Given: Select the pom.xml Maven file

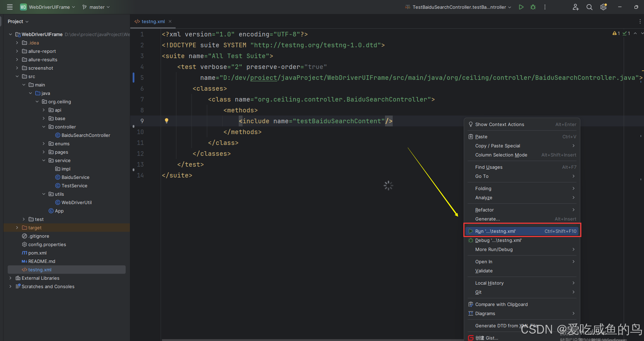Looking at the screenshot, I should pos(34,253).
